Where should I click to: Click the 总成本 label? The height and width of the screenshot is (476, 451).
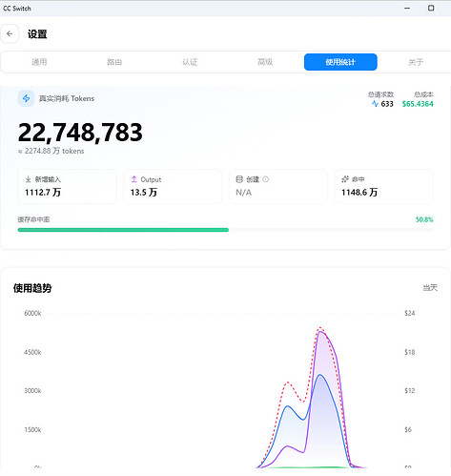(x=423, y=94)
